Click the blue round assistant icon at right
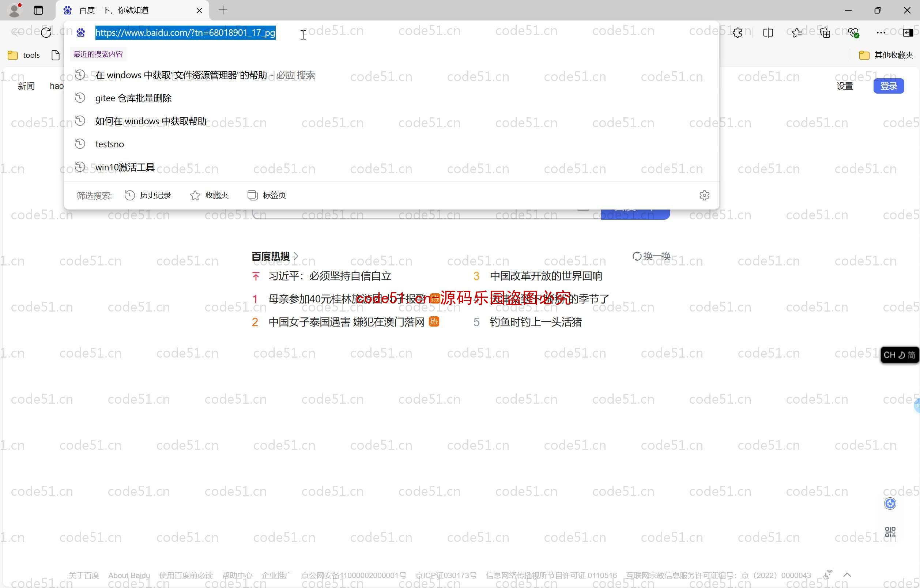The image size is (920, 588). click(x=890, y=504)
